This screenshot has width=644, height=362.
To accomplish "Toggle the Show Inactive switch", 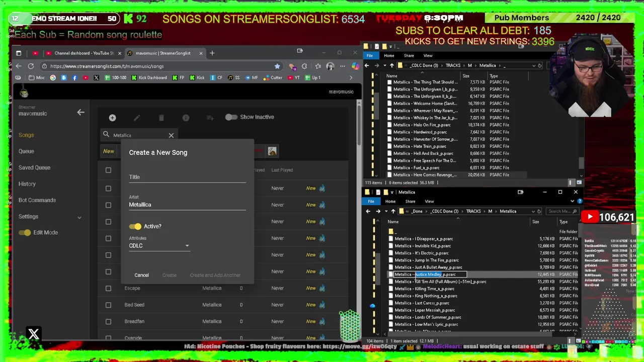I will pyautogui.click(x=231, y=117).
